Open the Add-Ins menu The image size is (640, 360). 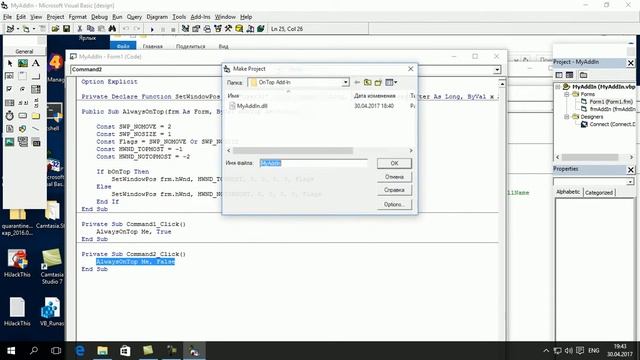(x=200, y=17)
